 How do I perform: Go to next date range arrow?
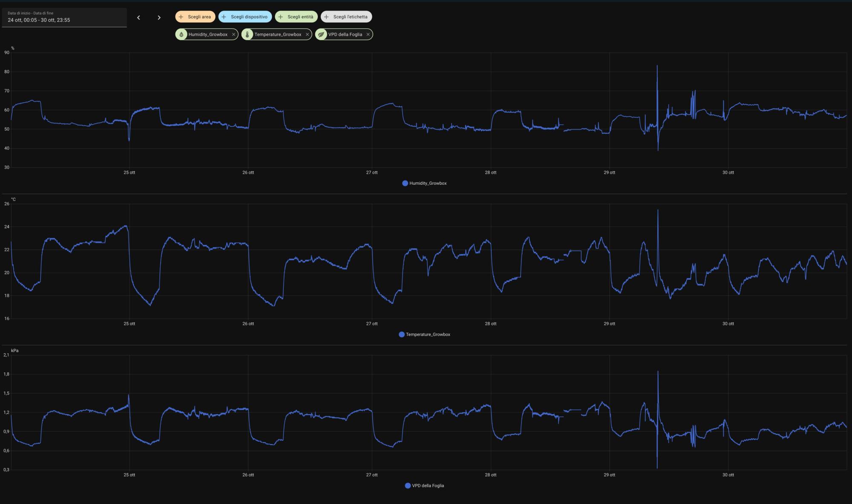159,17
